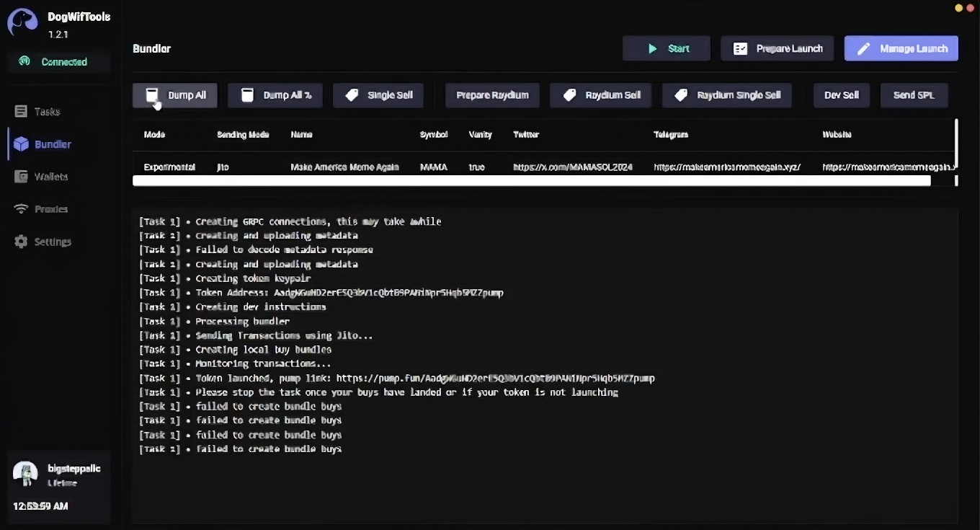The width and height of the screenshot is (980, 530).
Task: Start the bundler task
Action: [667, 48]
